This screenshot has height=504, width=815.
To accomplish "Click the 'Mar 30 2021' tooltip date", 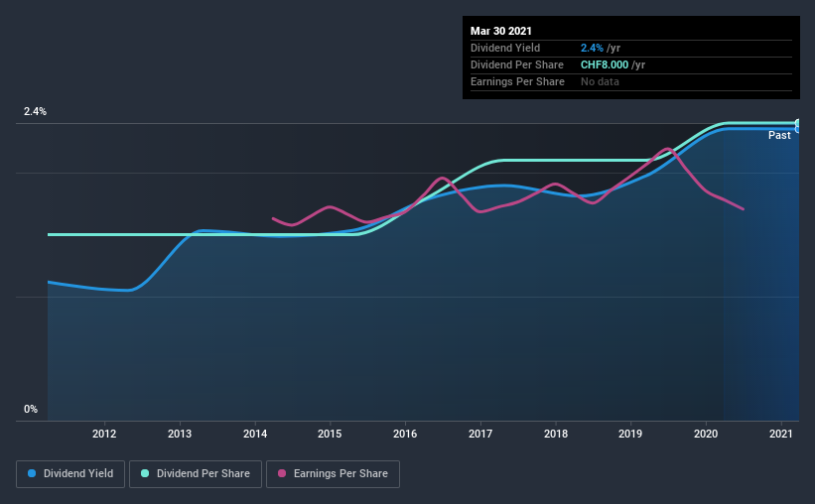I will tap(501, 31).
